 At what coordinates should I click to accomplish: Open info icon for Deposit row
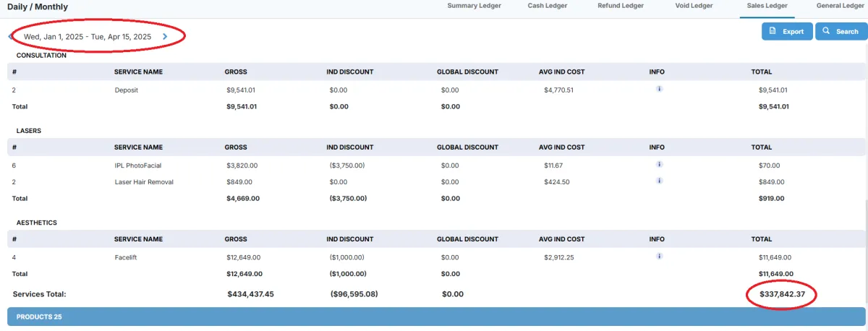click(x=659, y=89)
